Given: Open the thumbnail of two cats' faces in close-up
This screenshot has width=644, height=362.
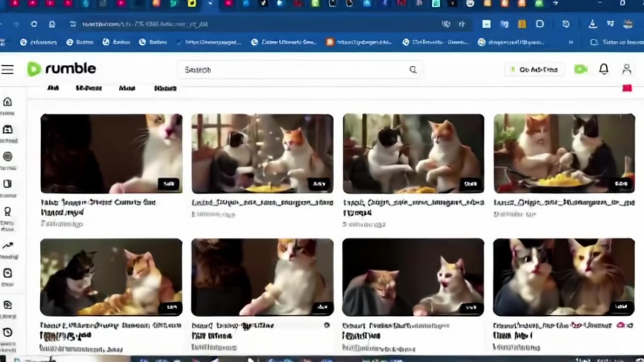Looking at the screenshot, I should tap(564, 278).
